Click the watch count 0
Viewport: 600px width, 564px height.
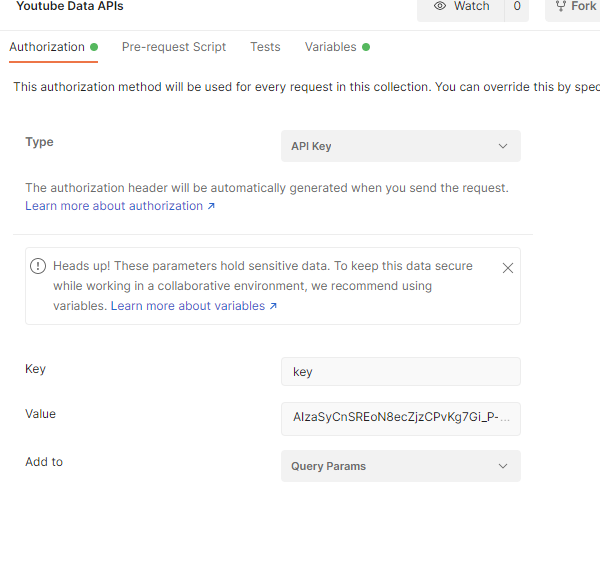point(517,6)
